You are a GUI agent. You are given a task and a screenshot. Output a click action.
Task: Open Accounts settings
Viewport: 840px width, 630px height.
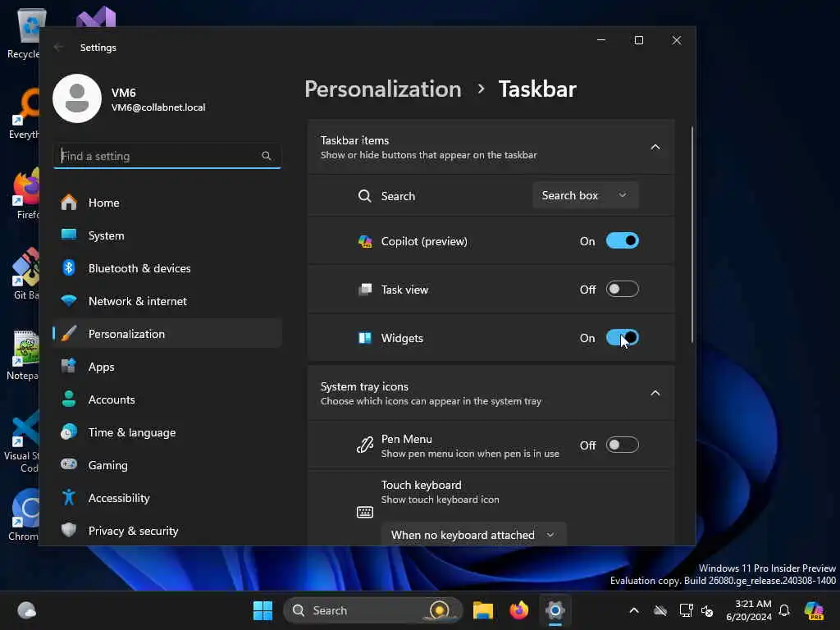[167, 399]
